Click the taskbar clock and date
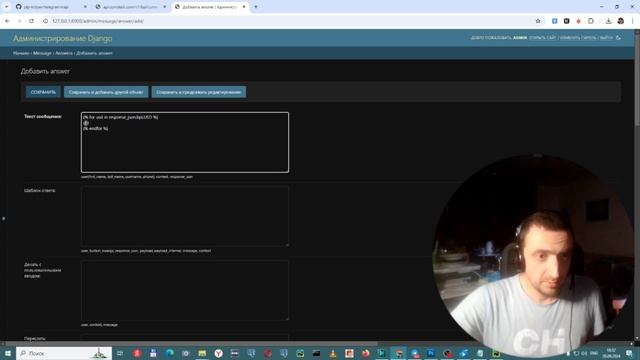This screenshot has width=640, height=360. coord(611,353)
